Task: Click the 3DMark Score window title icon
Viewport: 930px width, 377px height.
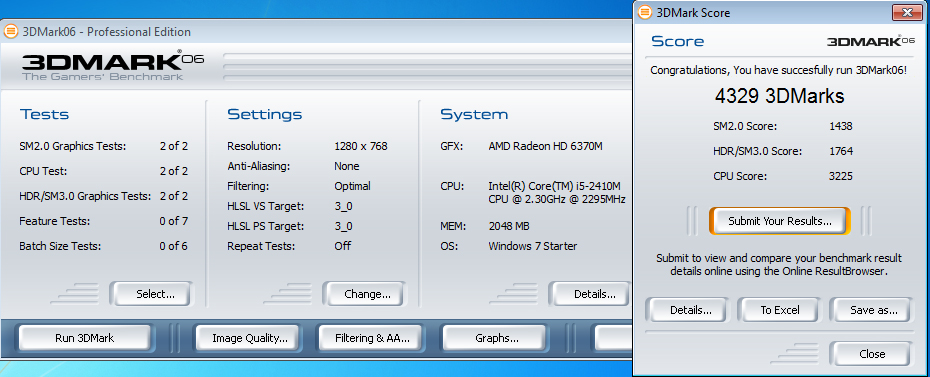Action: coord(644,12)
